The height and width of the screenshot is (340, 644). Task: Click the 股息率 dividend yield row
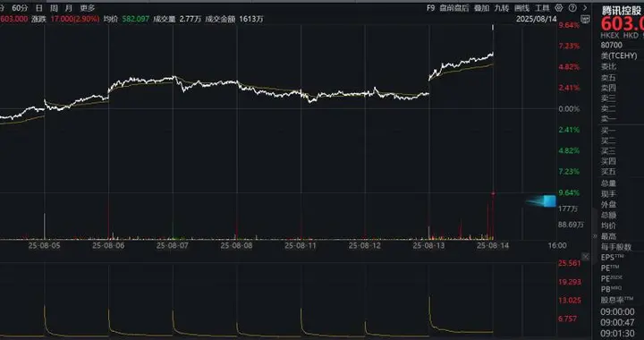617,300
